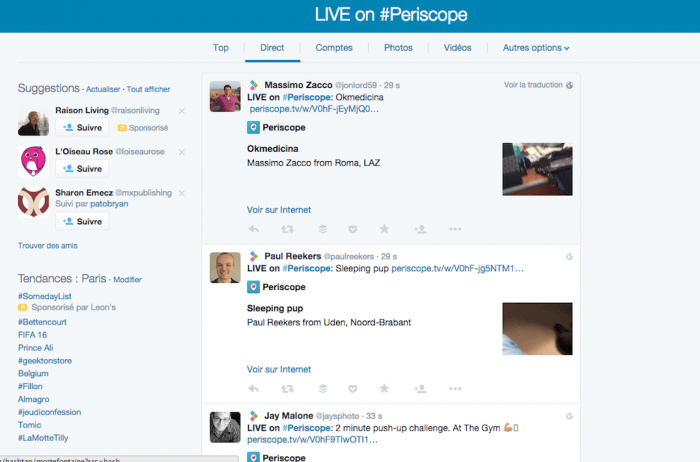700x462 pixels.
Task: Switch to the Vidéos tab
Action: (457, 48)
